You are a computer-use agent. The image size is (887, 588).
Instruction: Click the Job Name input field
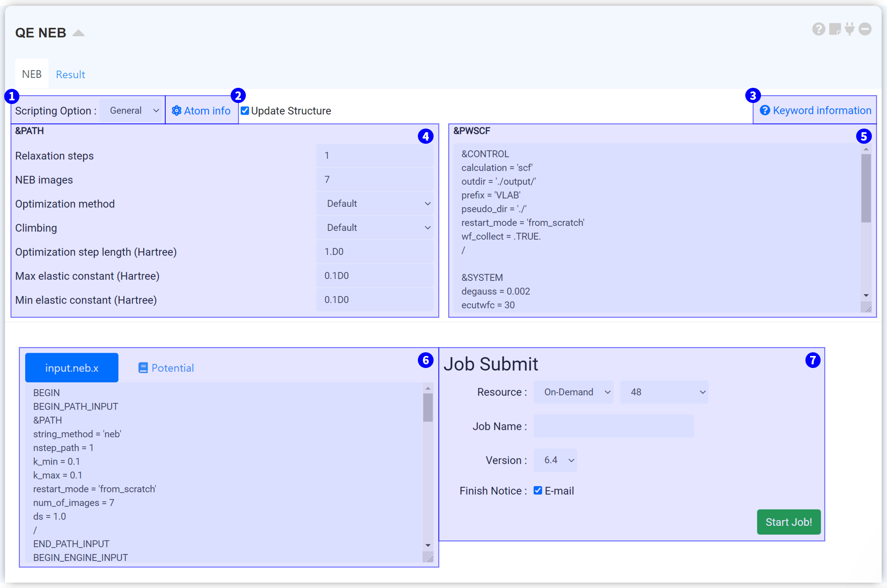click(613, 426)
